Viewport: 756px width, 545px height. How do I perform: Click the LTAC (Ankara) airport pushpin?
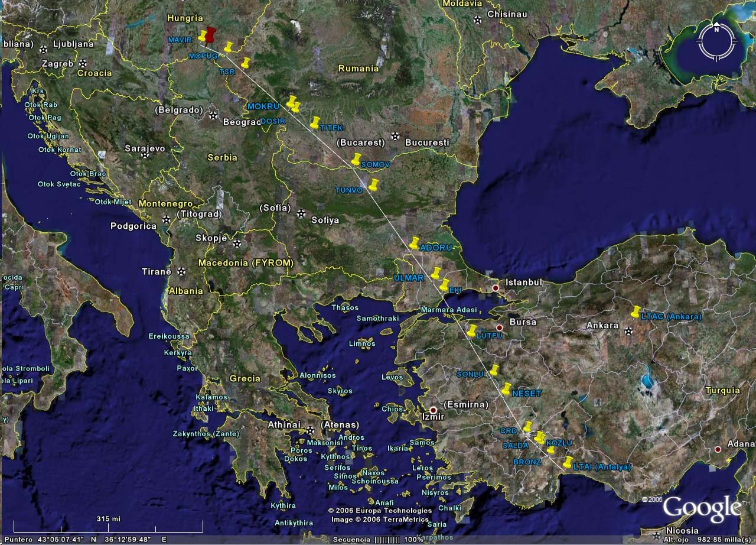point(636,312)
